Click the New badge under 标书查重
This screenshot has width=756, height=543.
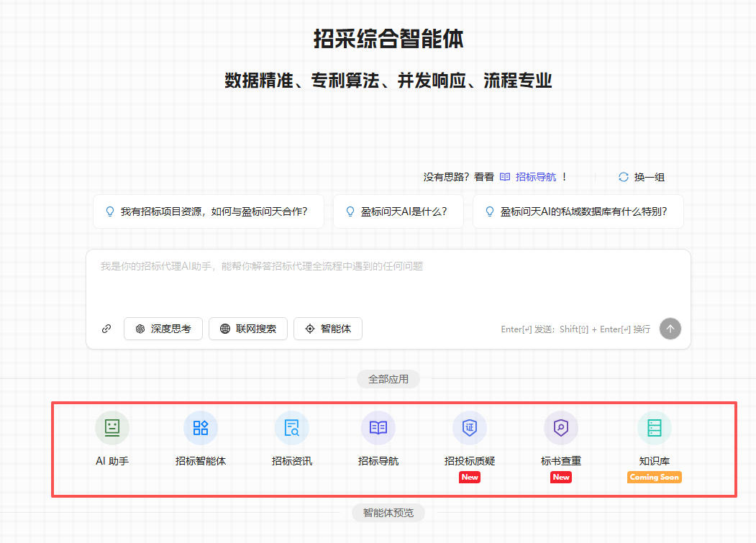click(561, 477)
